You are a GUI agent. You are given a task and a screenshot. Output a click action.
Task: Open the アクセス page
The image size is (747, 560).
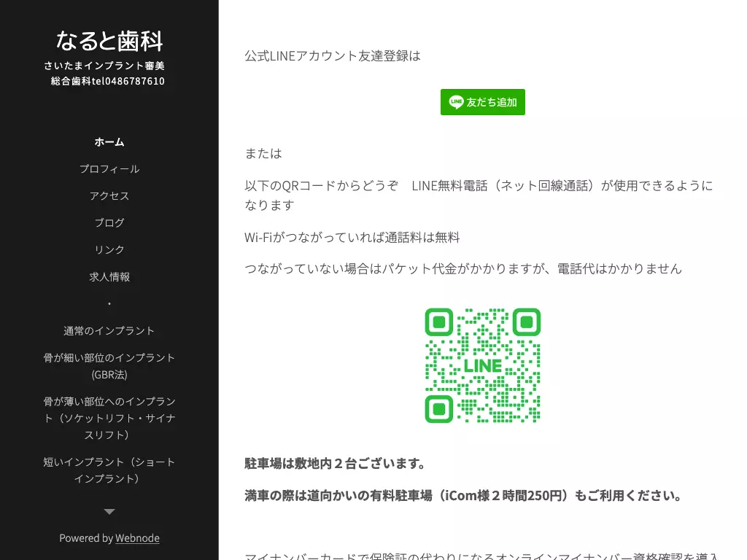[109, 195]
